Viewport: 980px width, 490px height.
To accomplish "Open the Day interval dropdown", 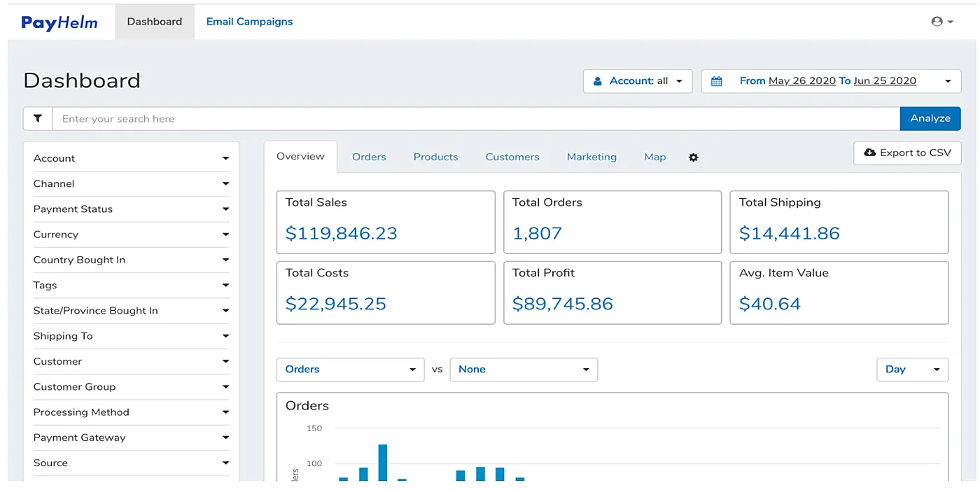I will click(x=912, y=370).
